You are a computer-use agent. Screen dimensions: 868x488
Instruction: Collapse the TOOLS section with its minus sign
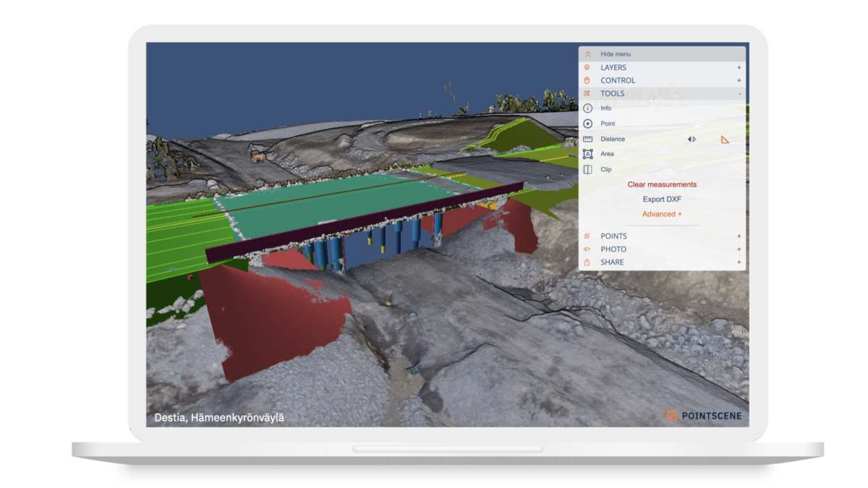click(739, 94)
